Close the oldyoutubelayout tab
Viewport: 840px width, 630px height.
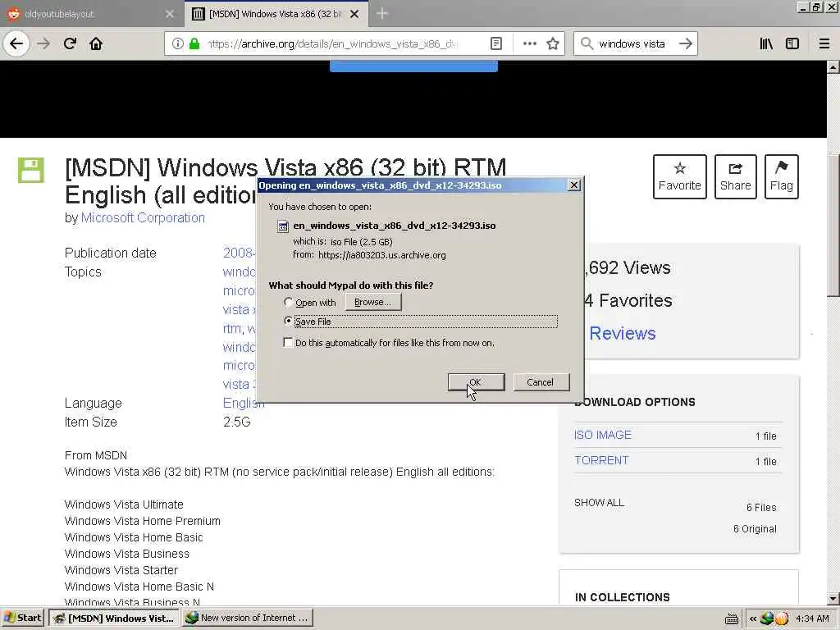point(169,14)
